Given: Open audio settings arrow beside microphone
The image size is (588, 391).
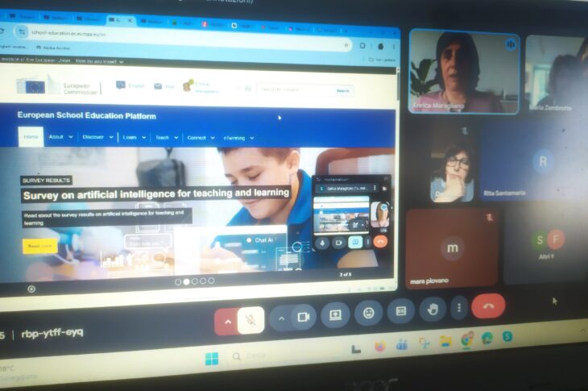Looking at the screenshot, I should click(x=227, y=322).
